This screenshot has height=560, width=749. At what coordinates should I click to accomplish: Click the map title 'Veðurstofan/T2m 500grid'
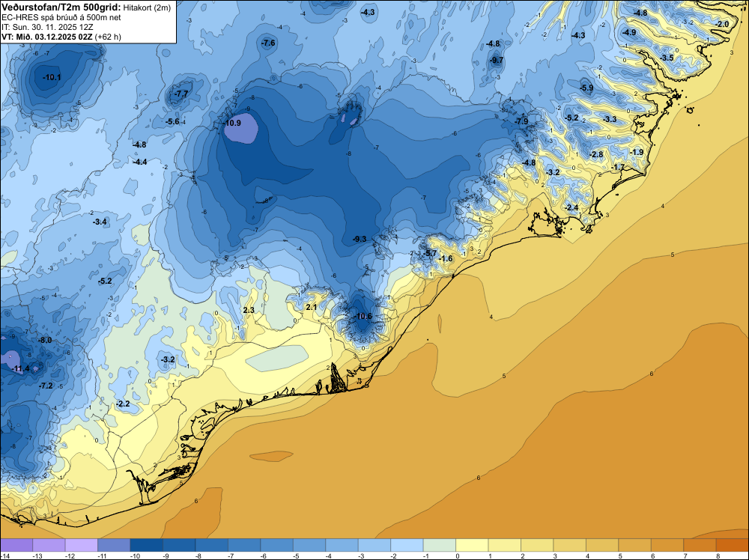pyautogui.click(x=61, y=7)
